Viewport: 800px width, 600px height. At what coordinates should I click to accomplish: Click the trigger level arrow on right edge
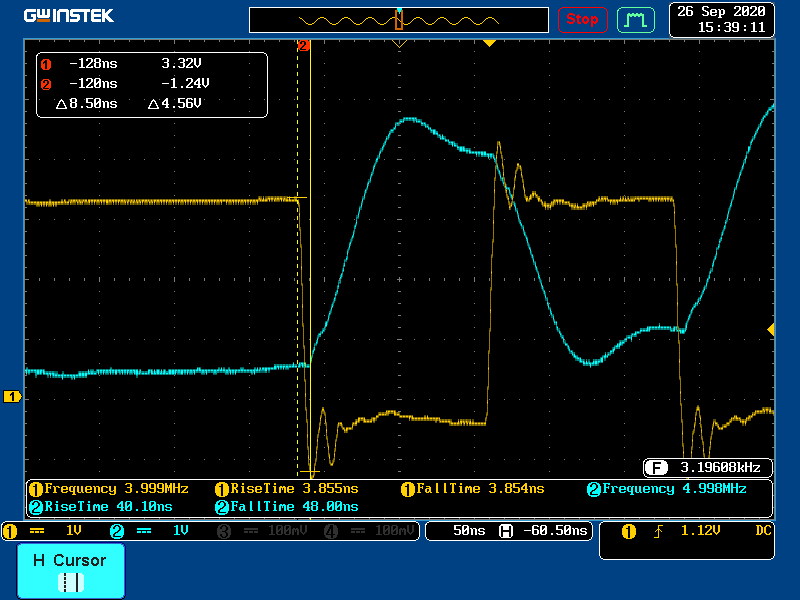tap(770, 329)
